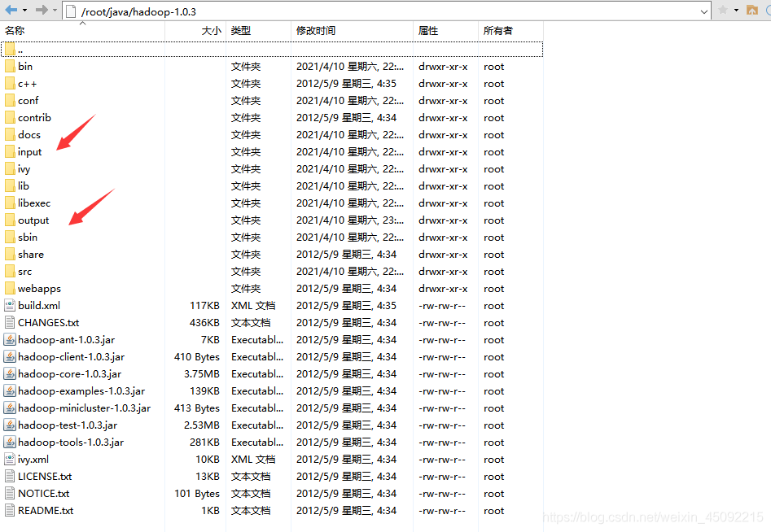The image size is (771, 532).
Task: Select the build.xml file icon
Action: tap(10, 306)
